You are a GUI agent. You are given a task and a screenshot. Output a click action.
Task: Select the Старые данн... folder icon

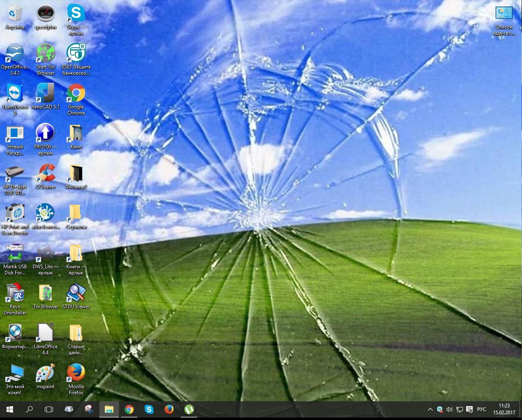point(76,340)
